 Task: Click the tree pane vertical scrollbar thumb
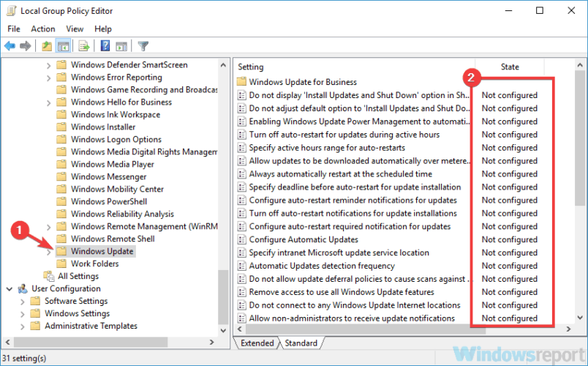point(223,297)
